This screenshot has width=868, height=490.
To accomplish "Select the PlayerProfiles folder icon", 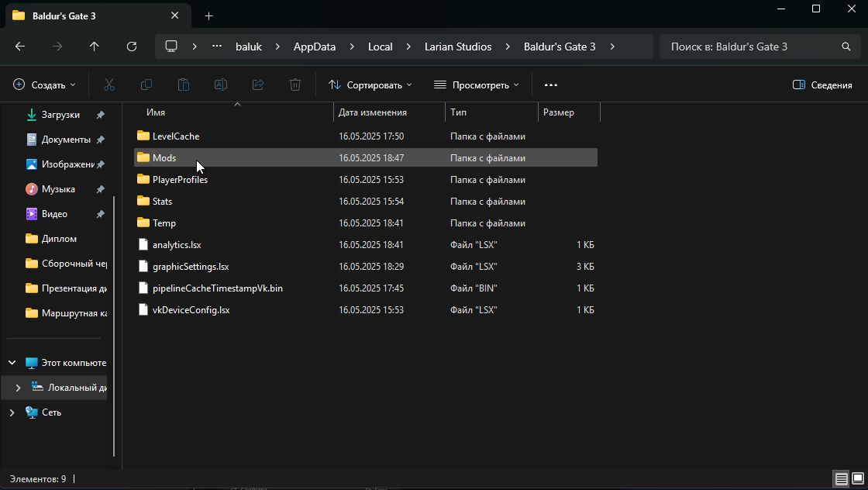I will 143,179.
